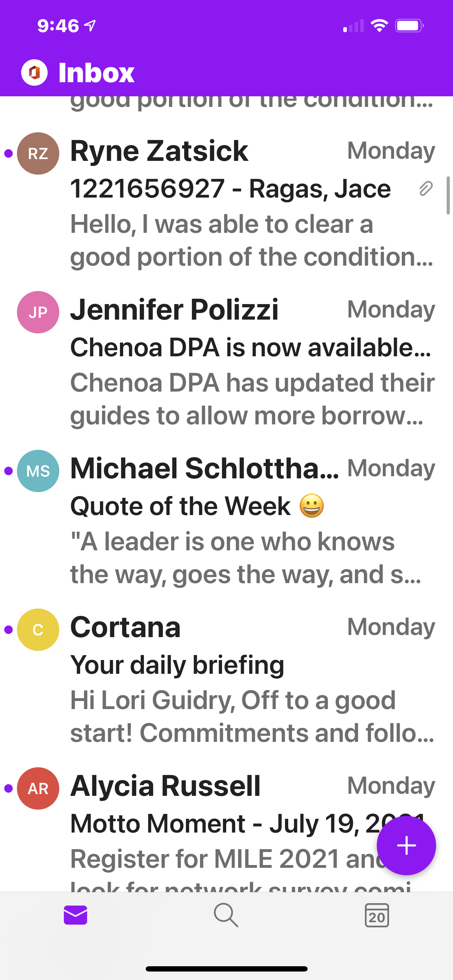The width and height of the screenshot is (453, 980).
Task: Tap the JP avatar for Jennifer Polizzi
Action: tap(38, 312)
